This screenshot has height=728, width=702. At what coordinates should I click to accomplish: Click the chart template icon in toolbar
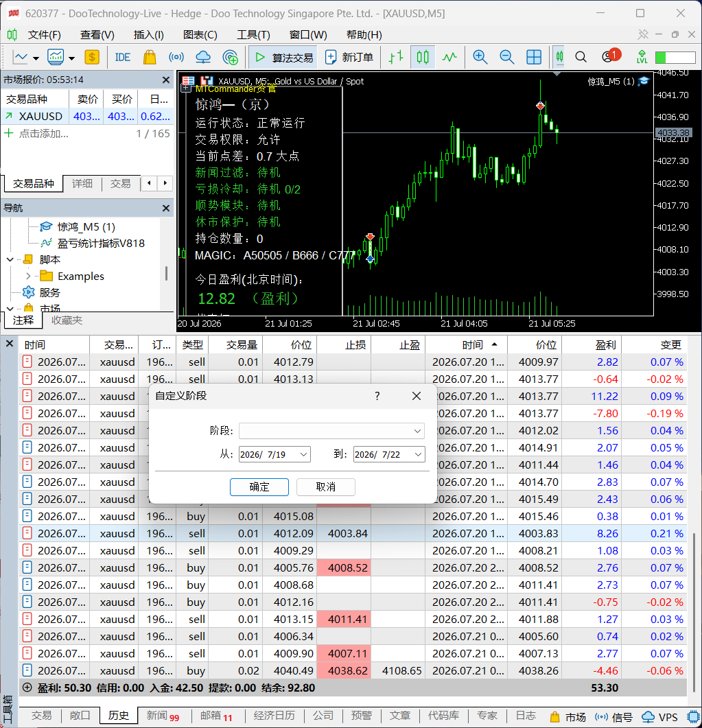point(56,57)
